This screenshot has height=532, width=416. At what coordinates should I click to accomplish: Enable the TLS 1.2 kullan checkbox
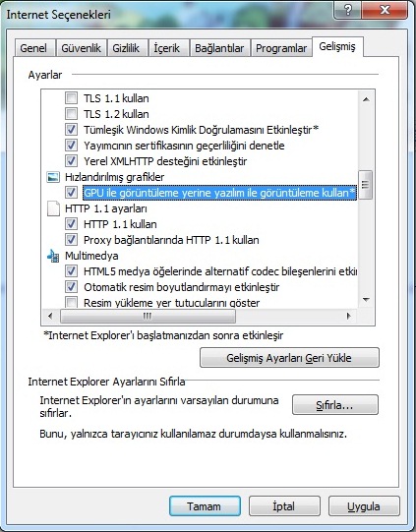71,114
